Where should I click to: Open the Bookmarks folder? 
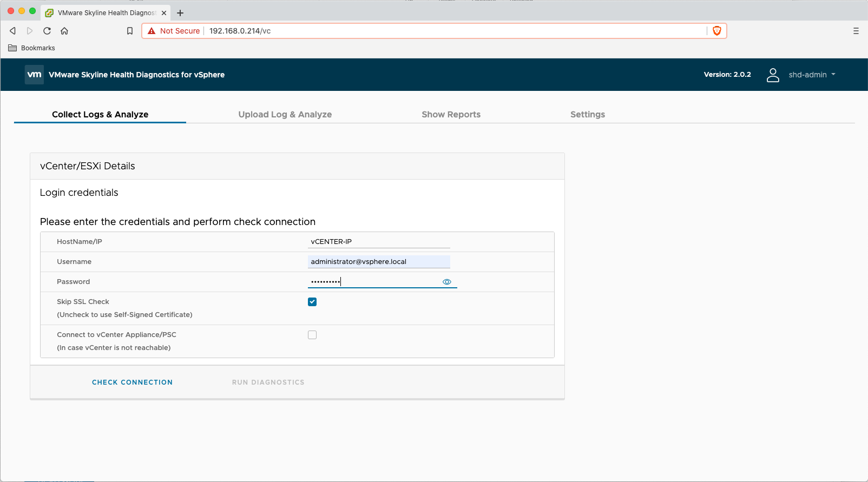click(32, 48)
